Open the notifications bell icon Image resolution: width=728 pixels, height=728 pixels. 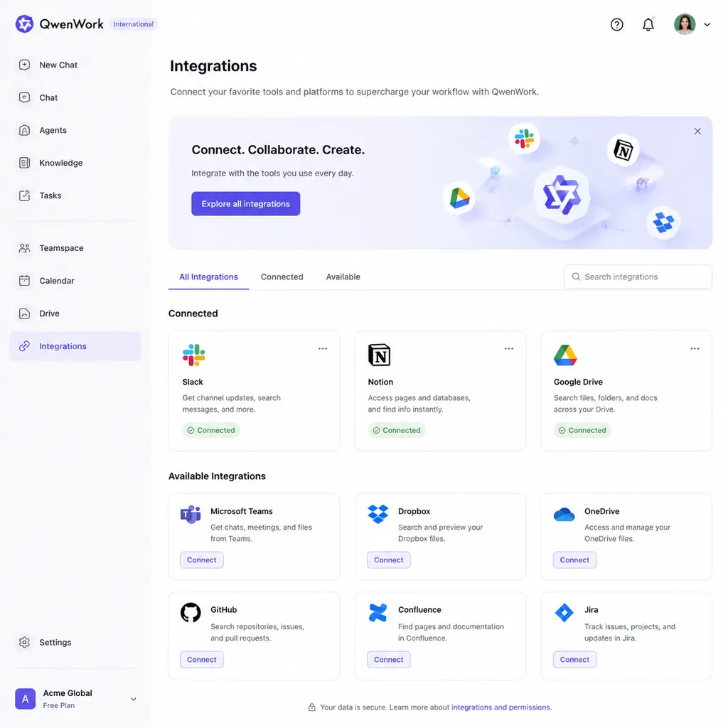[x=648, y=24]
